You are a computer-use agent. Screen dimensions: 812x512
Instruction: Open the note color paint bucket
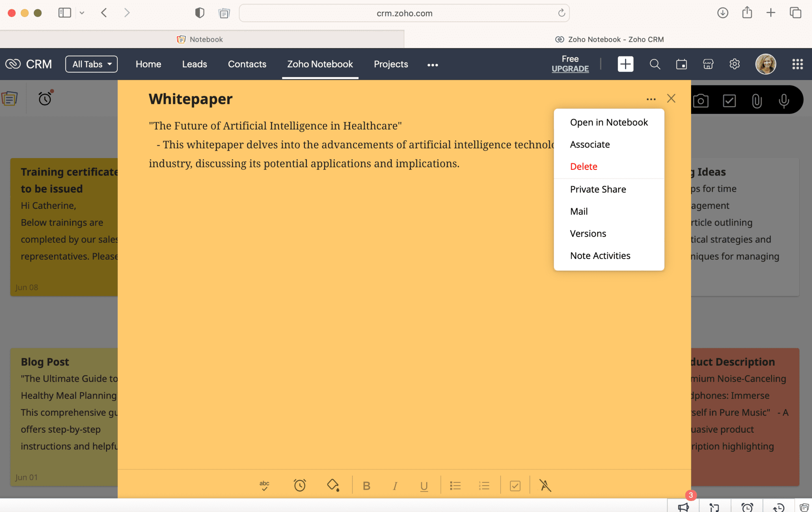(x=333, y=485)
